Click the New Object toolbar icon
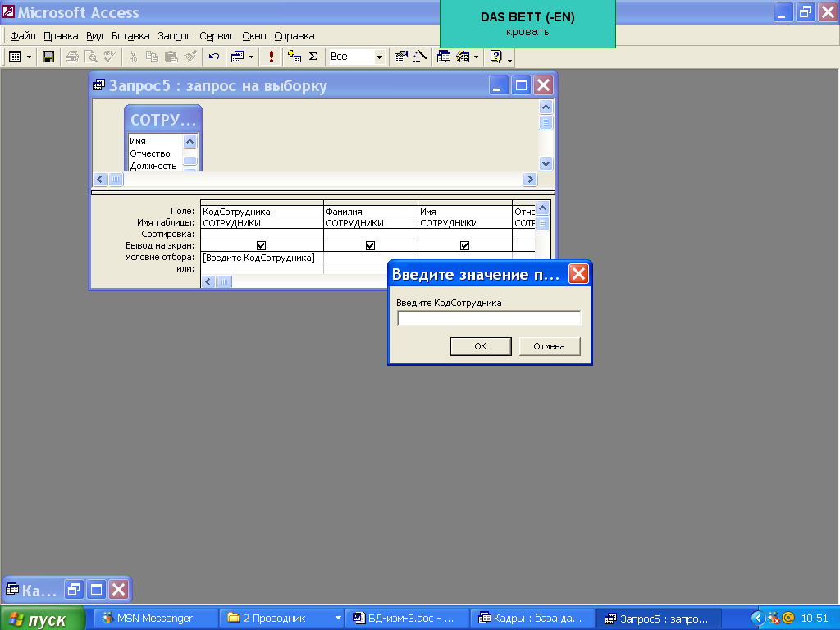Viewport: 840px width, 630px height. point(463,57)
